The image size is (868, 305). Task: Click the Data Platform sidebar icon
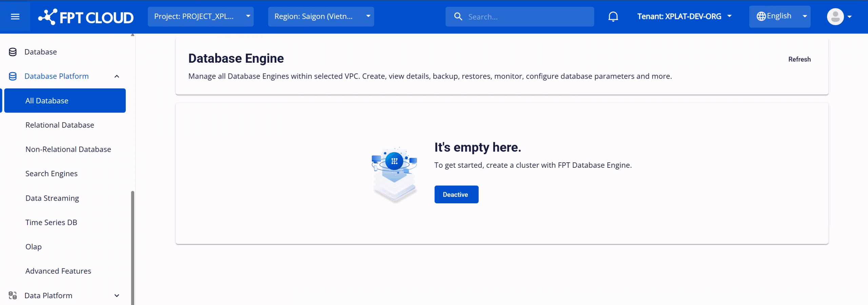coord(13,296)
